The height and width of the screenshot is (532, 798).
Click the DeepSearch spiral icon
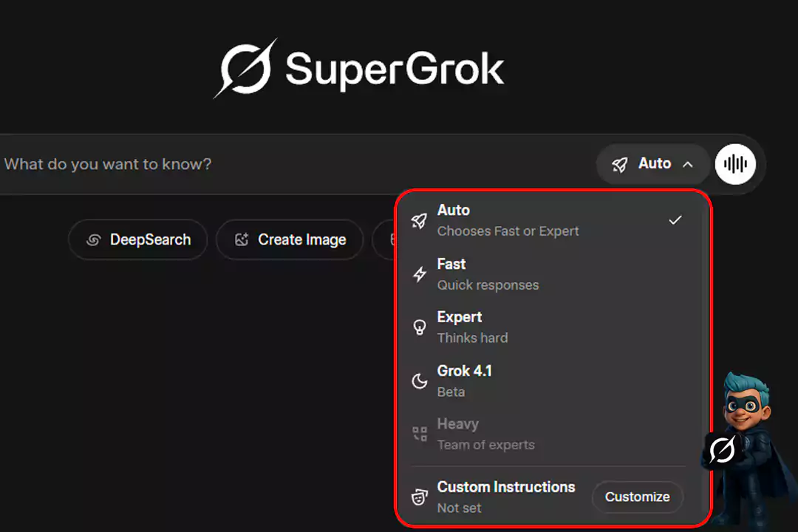pos(94,239)
